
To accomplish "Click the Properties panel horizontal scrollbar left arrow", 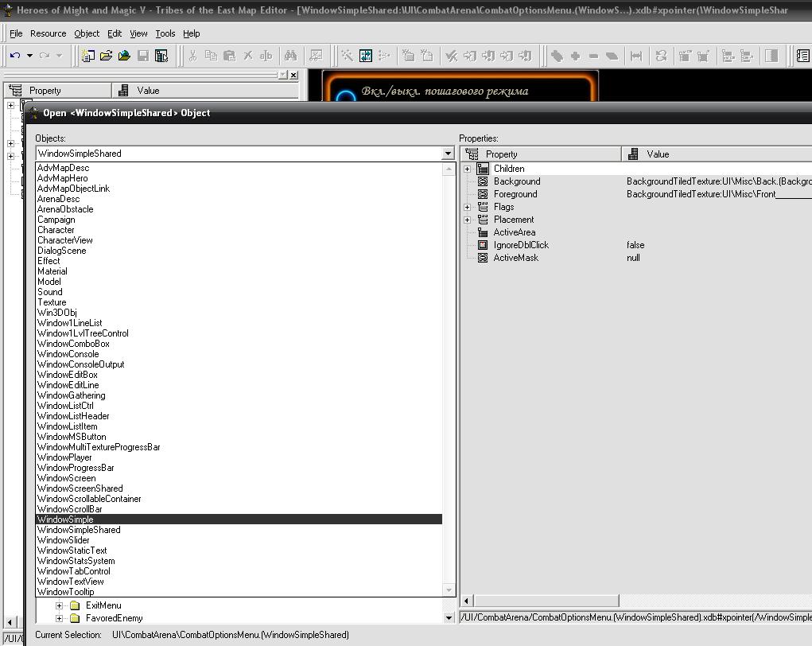I will pyautogui.click(x=467, y=601).
